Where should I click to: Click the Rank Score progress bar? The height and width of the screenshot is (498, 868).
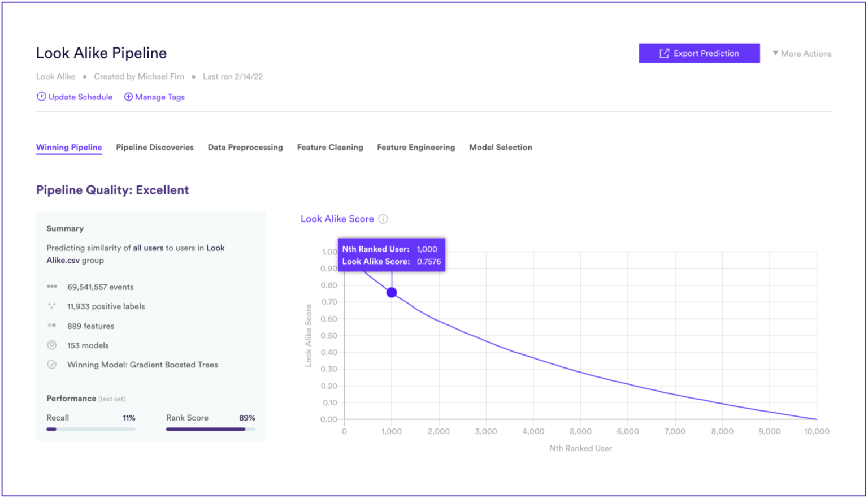[x=210, y=429]
